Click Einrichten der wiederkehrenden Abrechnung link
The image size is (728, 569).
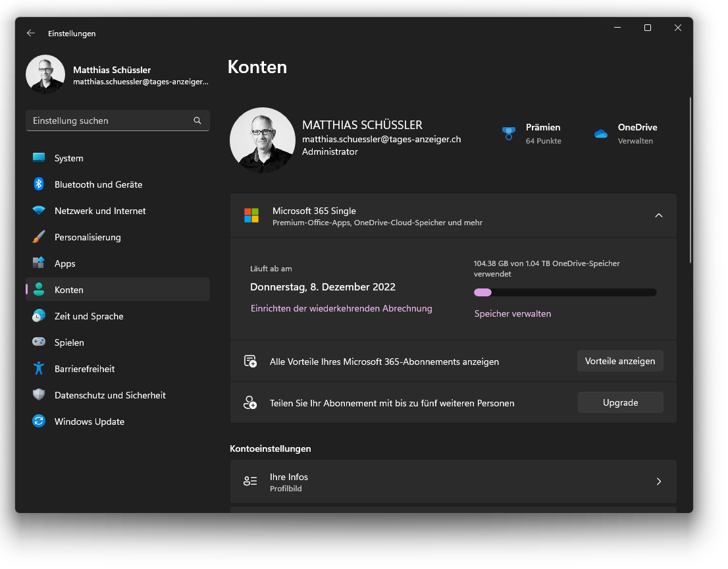pyautogui.click(x=341, y=308)
